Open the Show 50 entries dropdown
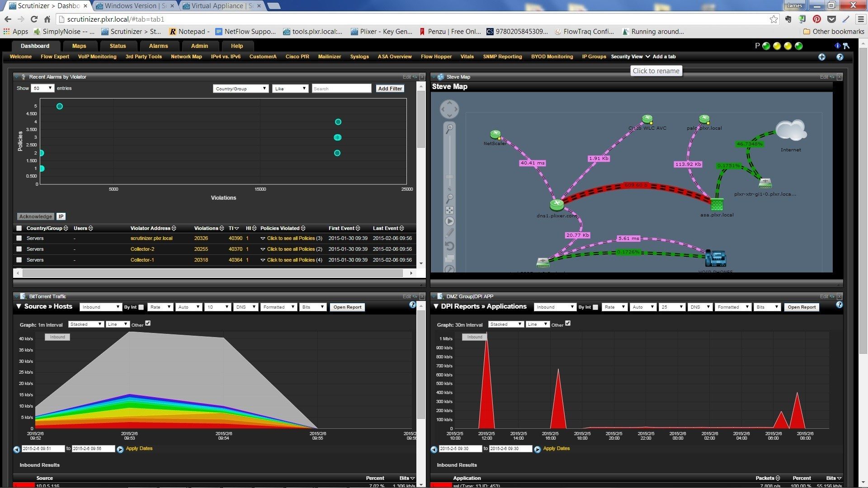Viewport: 868px width, 488px height. pyautogui.click(x=42, y=88)
